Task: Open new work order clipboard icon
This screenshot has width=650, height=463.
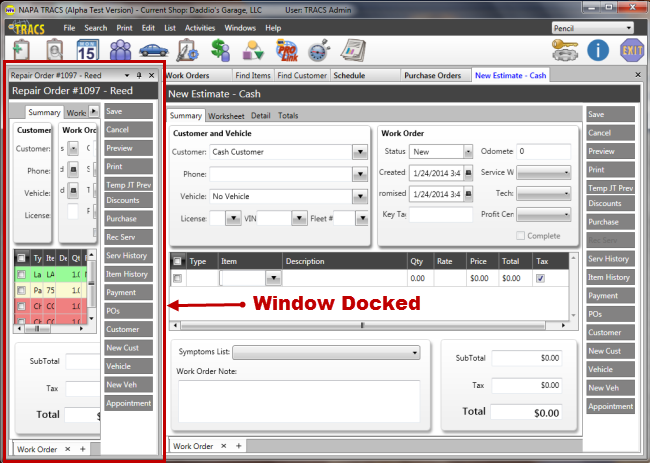Action: 21,50
